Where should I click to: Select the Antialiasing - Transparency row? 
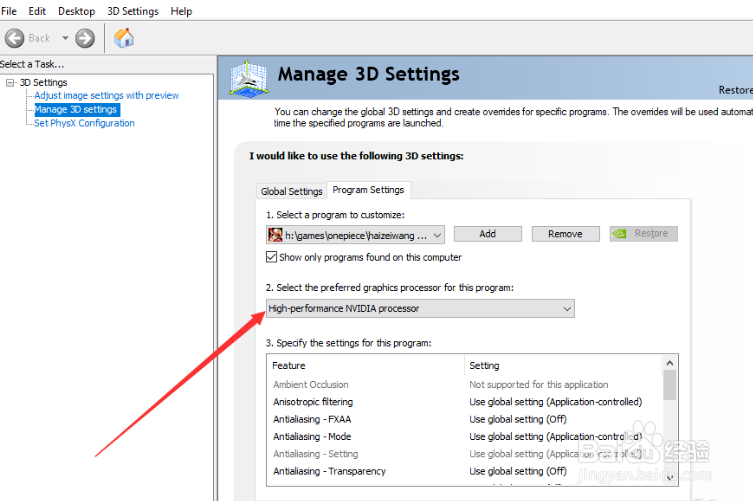click(465, 471)
